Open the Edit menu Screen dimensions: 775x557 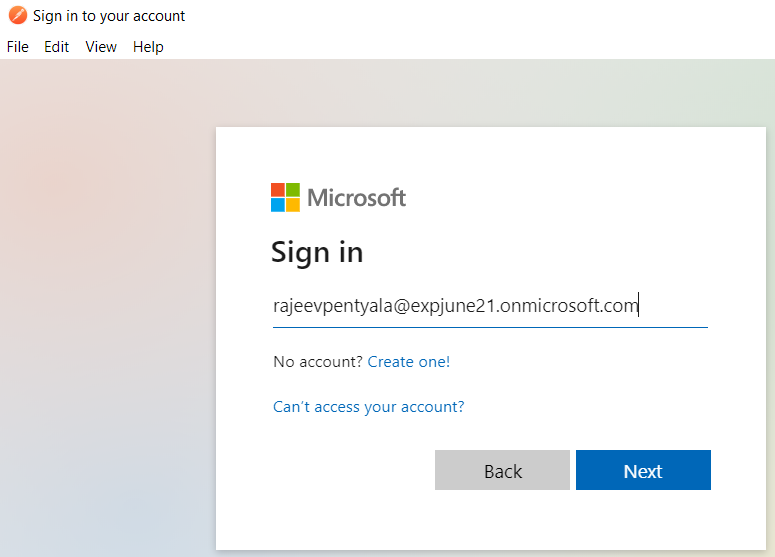pos(57,47)
